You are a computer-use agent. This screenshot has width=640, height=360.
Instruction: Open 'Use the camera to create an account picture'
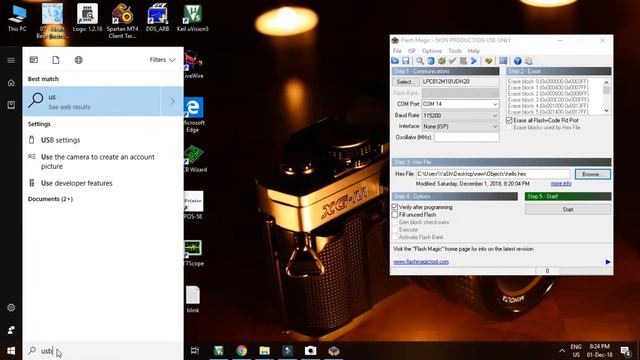click(x=103, y=162)
